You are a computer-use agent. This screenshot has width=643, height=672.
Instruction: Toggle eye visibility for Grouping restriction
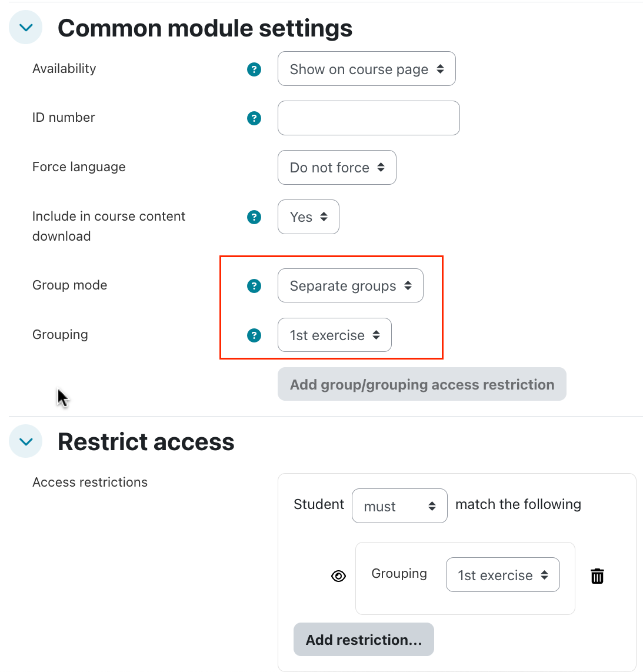(x=339, y=576)
